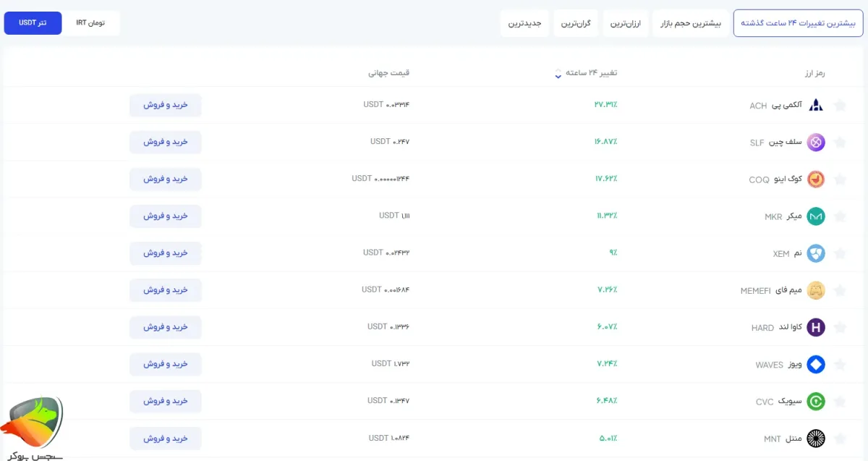
Task: Click the ACH ticker text
Action: pos(758,106)
